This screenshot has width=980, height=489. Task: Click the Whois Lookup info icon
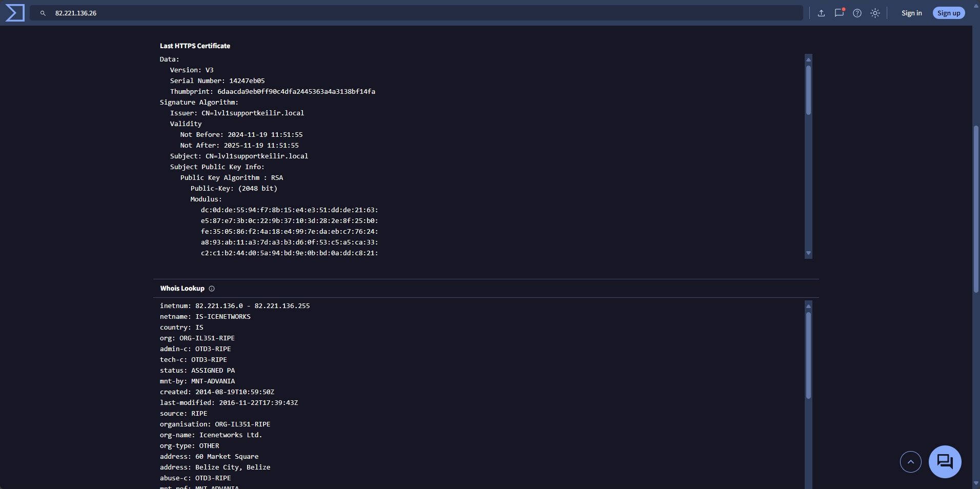[x=212, y=289]
